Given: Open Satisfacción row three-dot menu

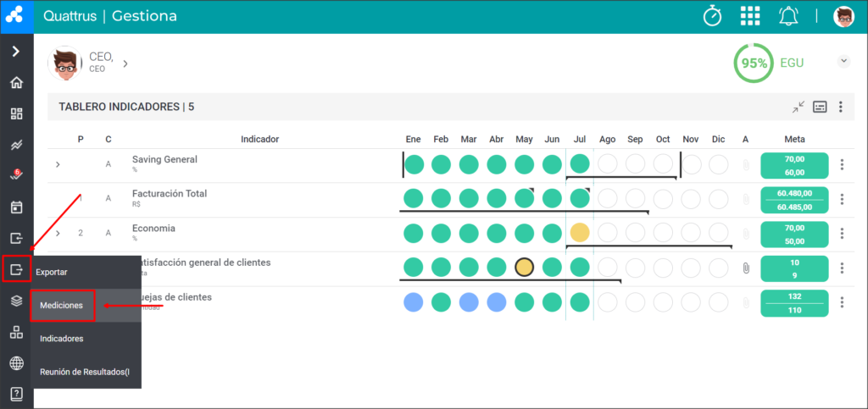Looking at the screenshot, I should pyautogui.click(x=842, y=268).
